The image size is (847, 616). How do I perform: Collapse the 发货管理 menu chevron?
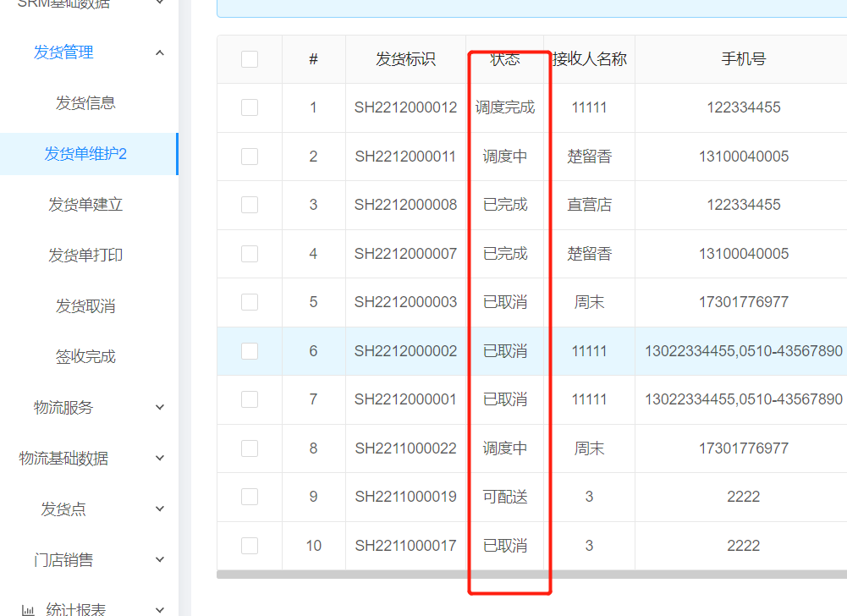(x=159, y=52)
